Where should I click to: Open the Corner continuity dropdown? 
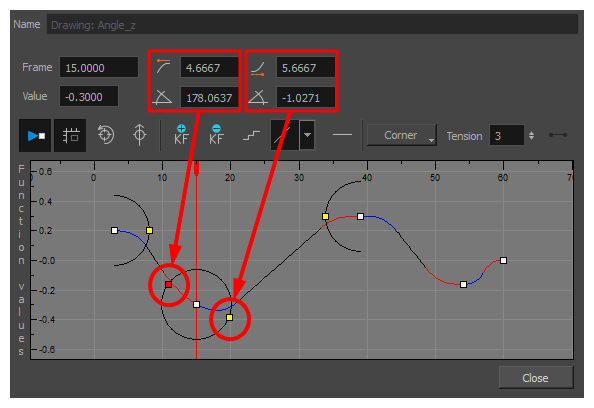402,135
